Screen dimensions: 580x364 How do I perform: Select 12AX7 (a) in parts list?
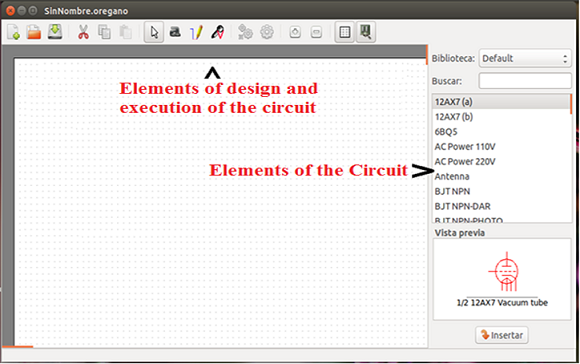[x=501, y=102]
